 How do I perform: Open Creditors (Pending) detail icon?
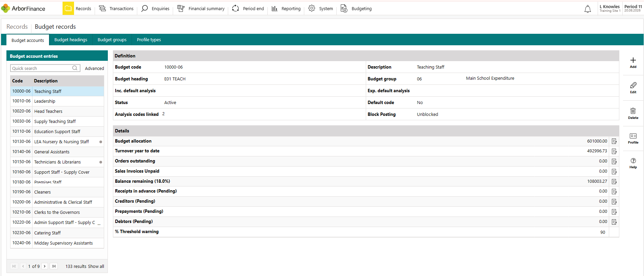(x=614, y=202)
